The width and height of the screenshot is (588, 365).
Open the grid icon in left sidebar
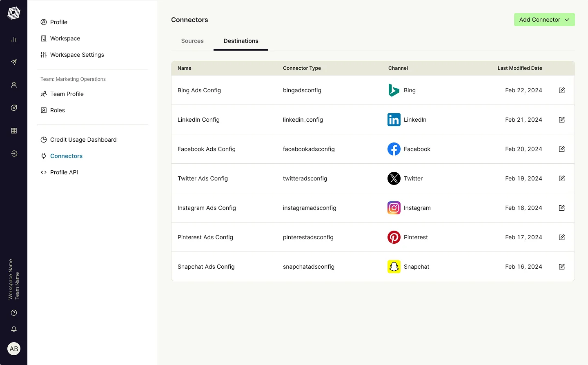[x=14, y=131]
